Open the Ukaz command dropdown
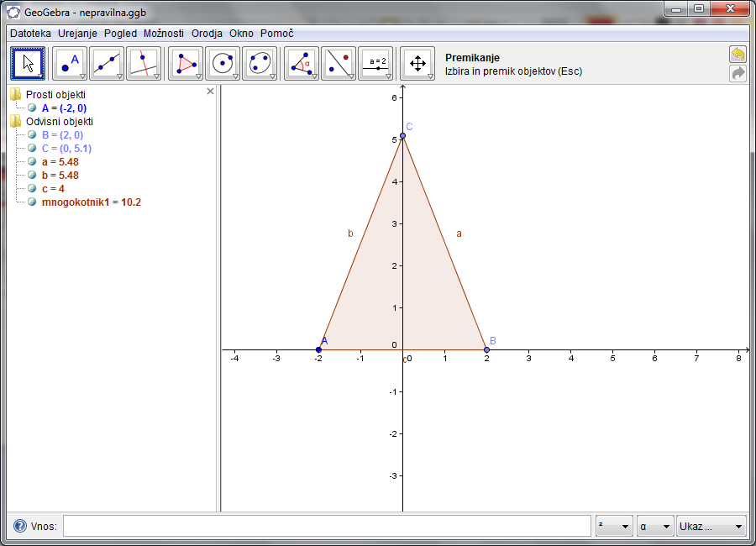756x546 pixels. (x=711, y=527)
